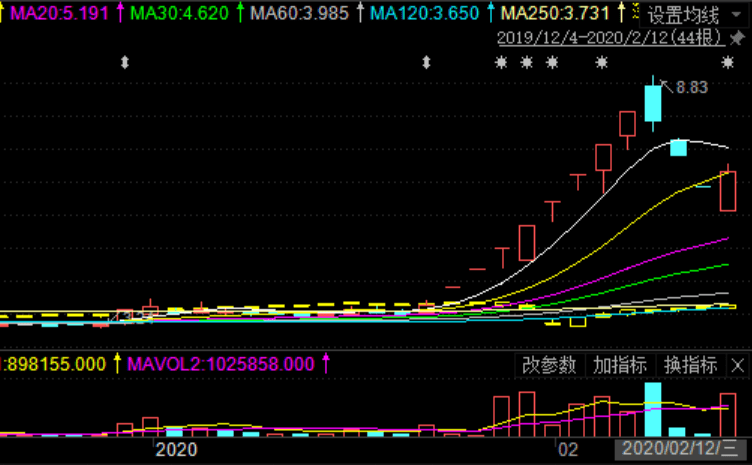Select the leftmost double-arrow event marker
This screenshot has width=752, height=465.
(125, 62)
